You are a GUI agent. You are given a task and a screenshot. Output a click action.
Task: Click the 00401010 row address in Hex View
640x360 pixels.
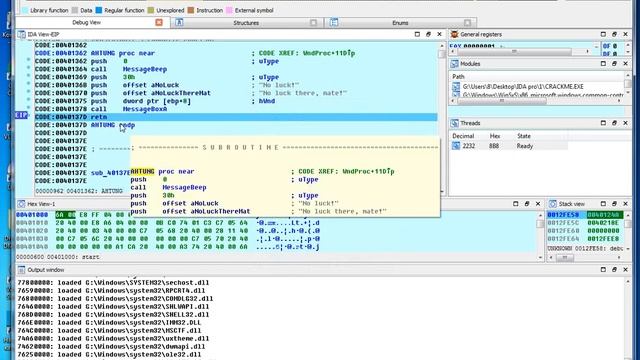[32, 223]
